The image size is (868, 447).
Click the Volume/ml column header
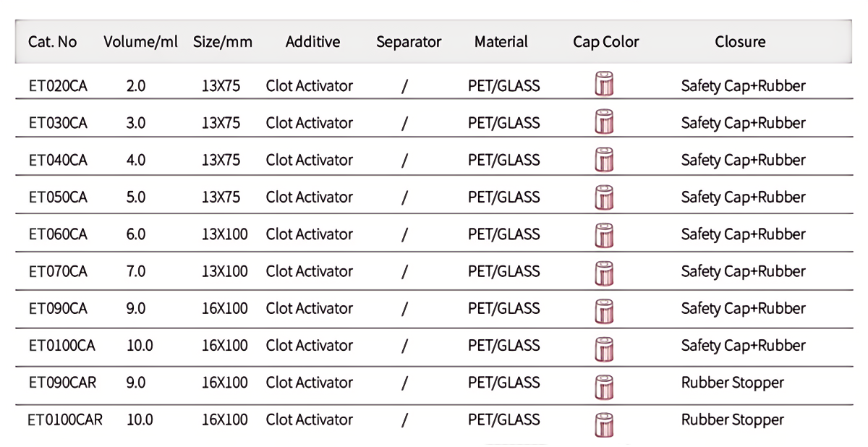[x=141, y=42]
